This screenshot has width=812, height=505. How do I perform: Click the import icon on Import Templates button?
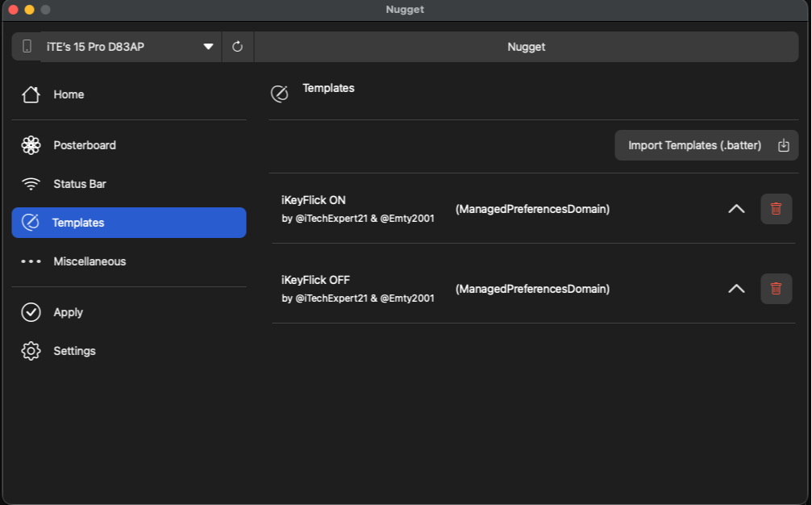784,145
